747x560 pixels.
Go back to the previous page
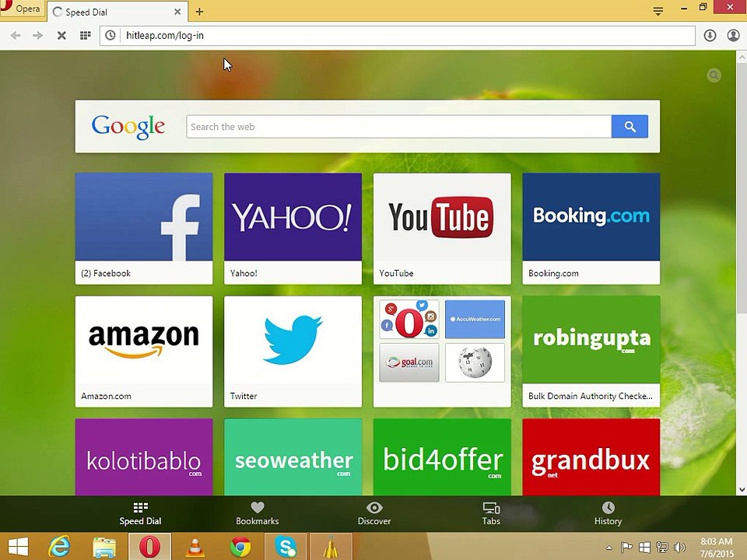(x=16, y=35)
